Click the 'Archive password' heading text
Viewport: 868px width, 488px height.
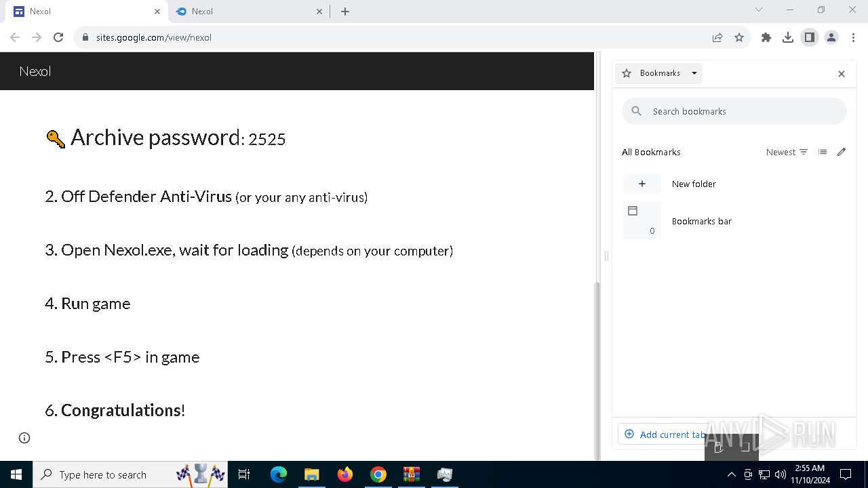click(156, 138)
